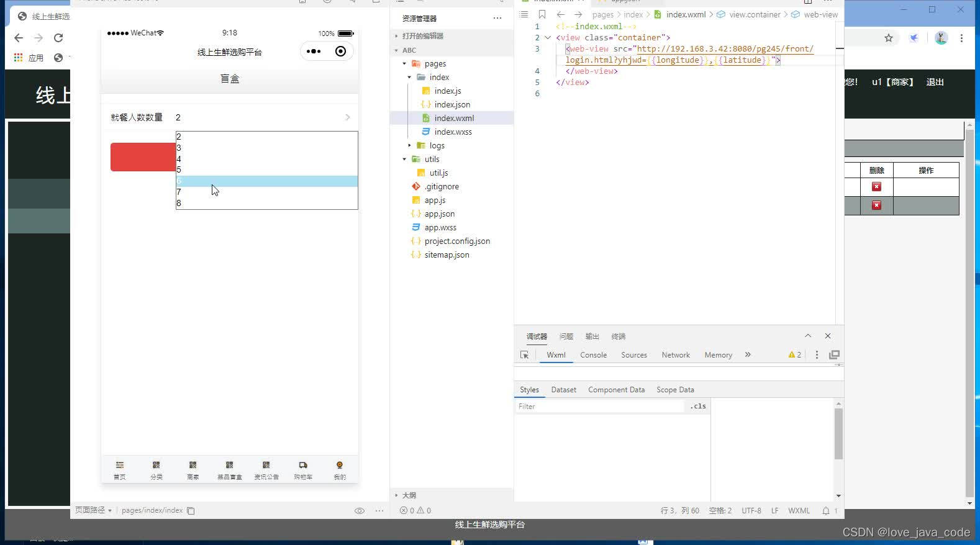Collapse the pages folder
Viewport: 980px width, 545px height.
(x=404, y=63)
